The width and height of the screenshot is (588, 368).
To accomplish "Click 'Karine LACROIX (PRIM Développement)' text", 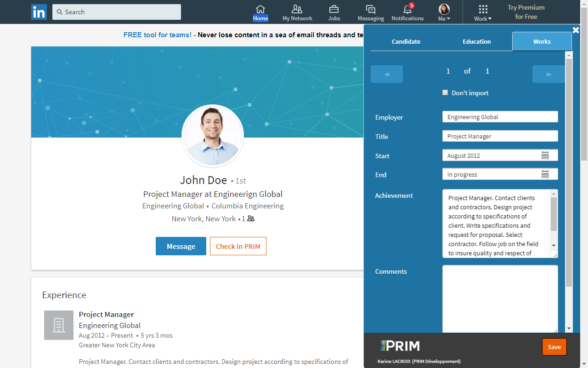I will coord(419,361).
